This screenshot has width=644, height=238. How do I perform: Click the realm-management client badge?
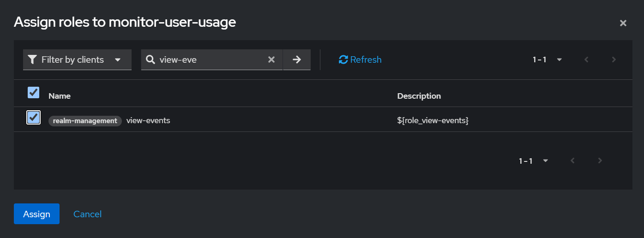coord(85,121)
